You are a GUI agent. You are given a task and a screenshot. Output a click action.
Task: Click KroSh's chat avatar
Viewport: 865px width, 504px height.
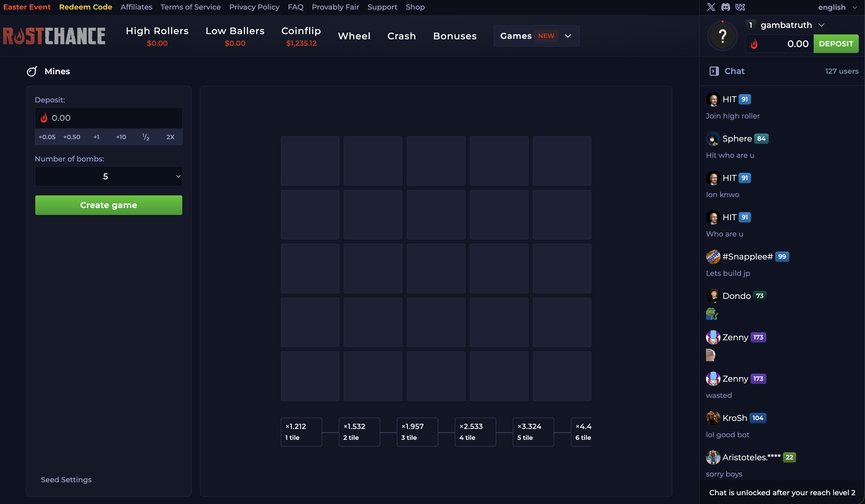(713, 418)
